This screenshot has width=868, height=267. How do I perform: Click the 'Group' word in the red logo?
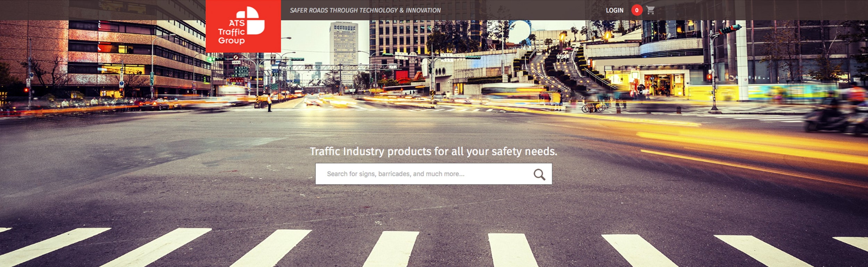click(231, 41)
